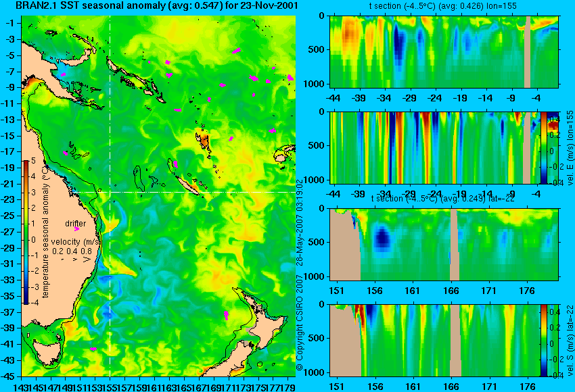Viewport: 575px width, 392px height.
Task: Click the 'drifter' legend label on the map
Action: (76, 224)
